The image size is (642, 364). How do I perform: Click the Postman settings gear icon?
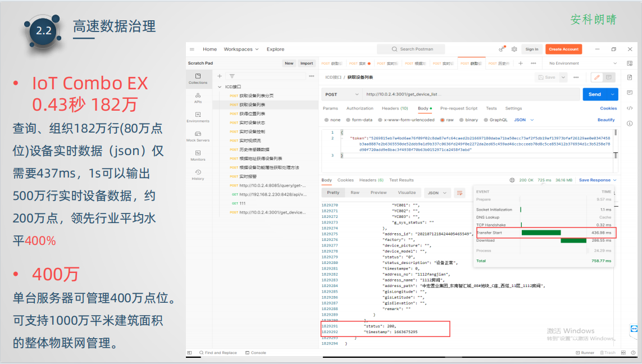[513, 49]
